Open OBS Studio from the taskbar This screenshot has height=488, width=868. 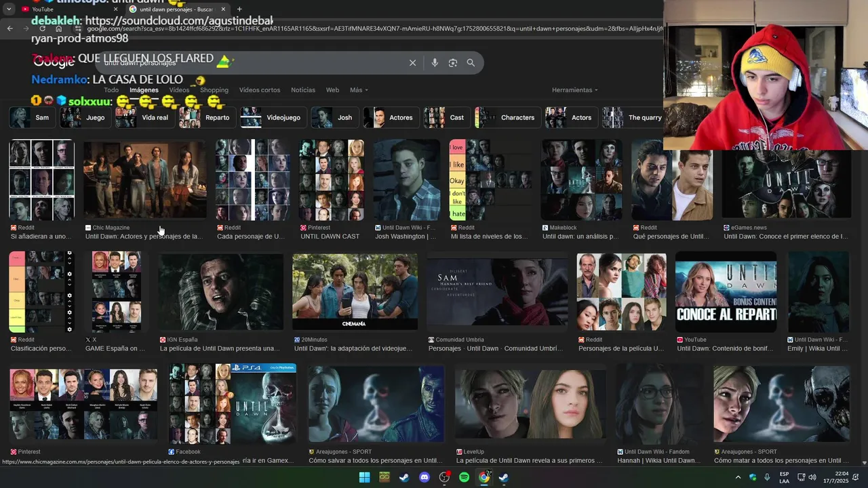point(444,477)
